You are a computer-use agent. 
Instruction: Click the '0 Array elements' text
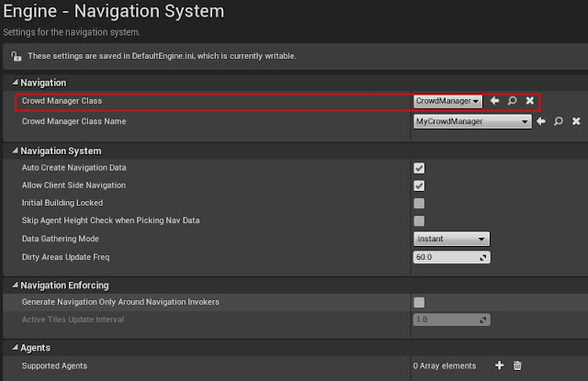click(445, 366)
